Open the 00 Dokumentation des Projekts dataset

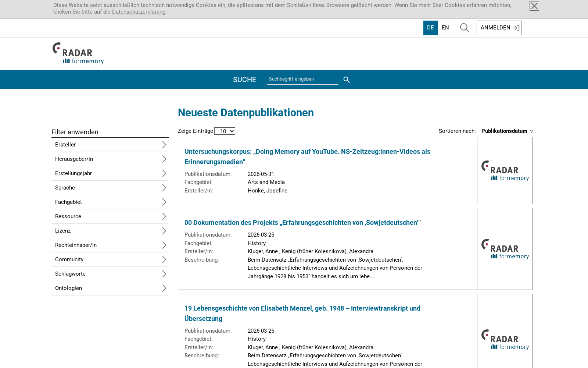tap(302, 223)
